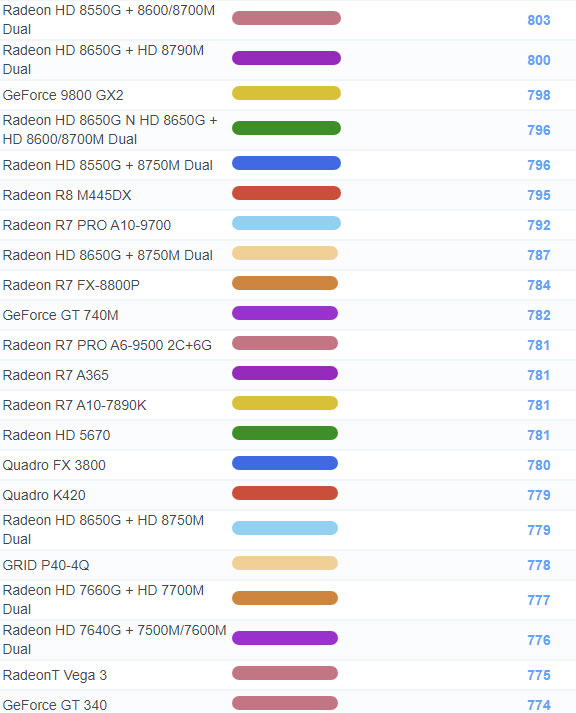Open Radeon HD 8550G + 8750M Dual
Image resolution: width=576 pixels, height=713 pixels.
pyautogui.click(x=107, y=165)
